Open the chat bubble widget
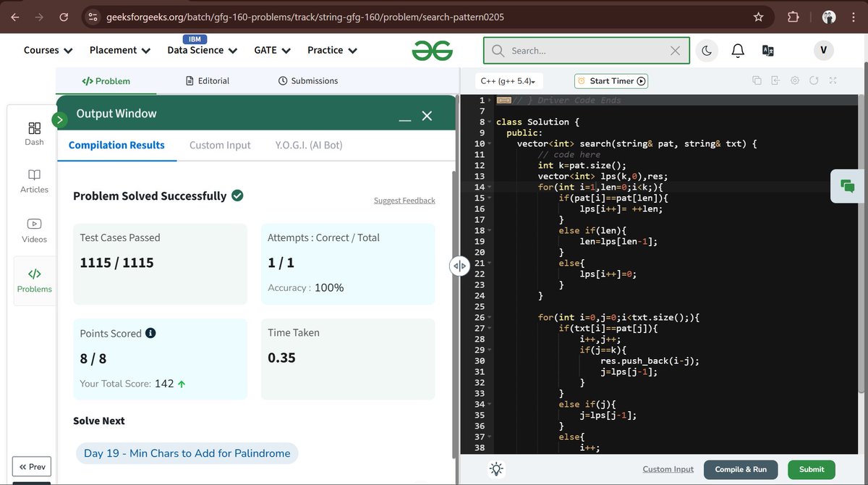 coord(846,186)
